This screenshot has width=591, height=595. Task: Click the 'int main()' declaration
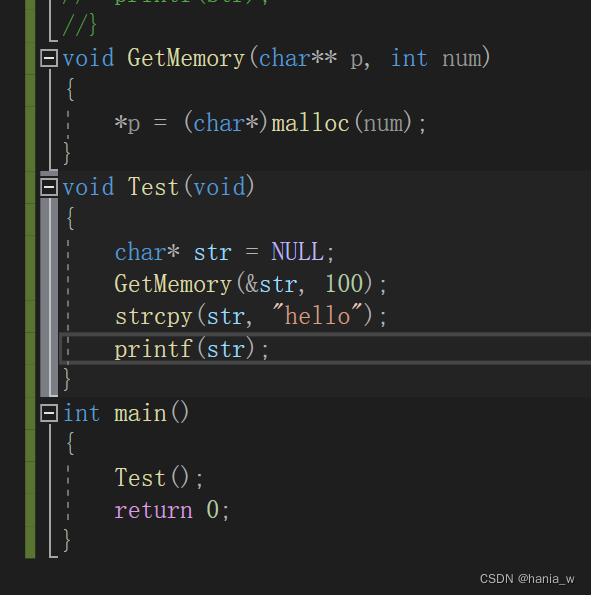pyautogui.click(x=126, y=413)
